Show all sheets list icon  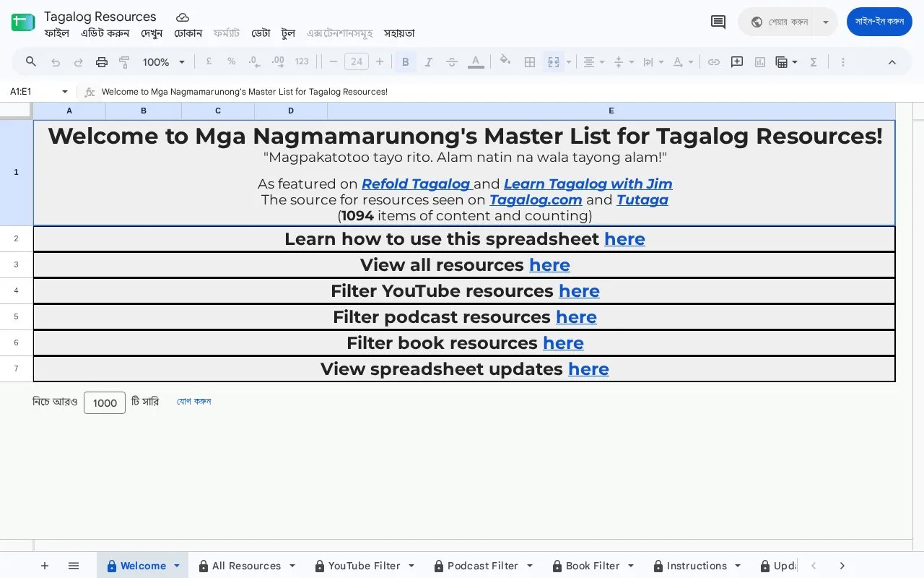pos(74,566)
